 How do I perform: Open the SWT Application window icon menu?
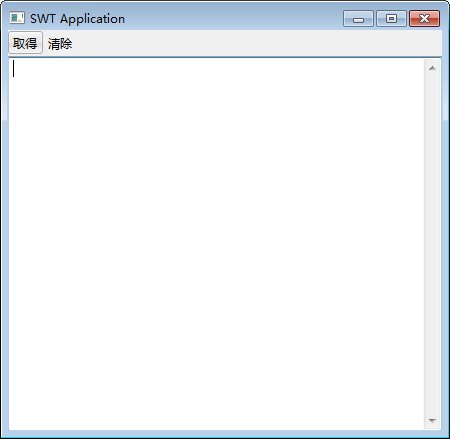coord(17,18)
